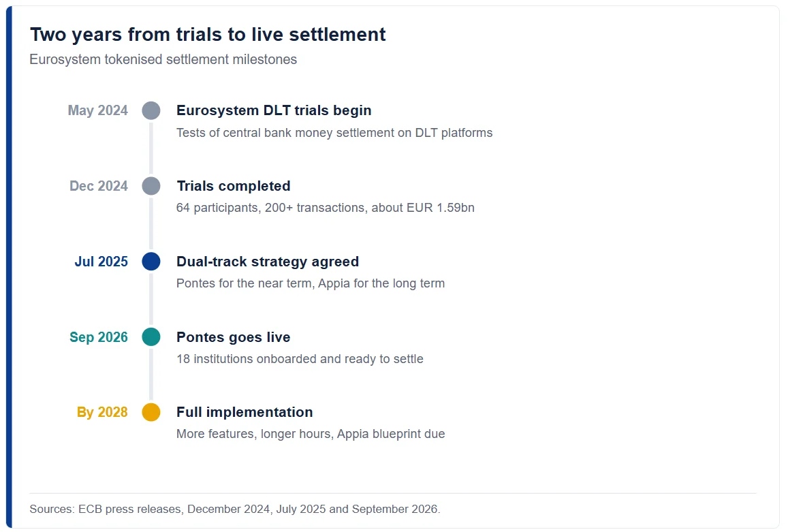The height and width of the screenshot is (532, 788).
Task: Click the Dec 2024 date label
Action: pos(99,186)
